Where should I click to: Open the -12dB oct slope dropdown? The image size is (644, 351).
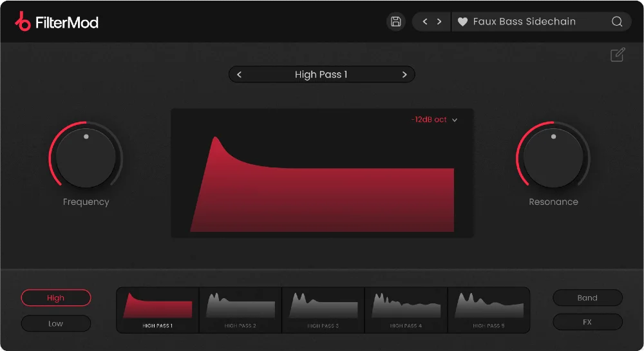pos(435,120)
